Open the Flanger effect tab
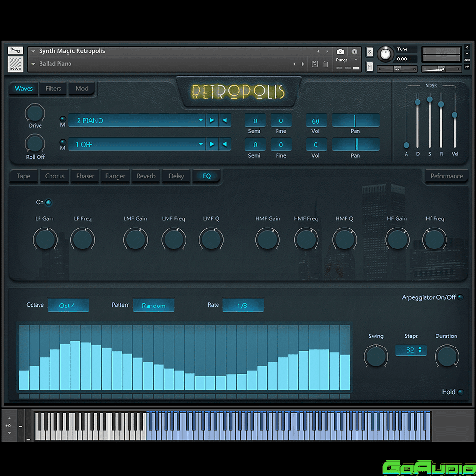This screenshot has width=476, height=476. pyautogui.click(x=115, y=176)
